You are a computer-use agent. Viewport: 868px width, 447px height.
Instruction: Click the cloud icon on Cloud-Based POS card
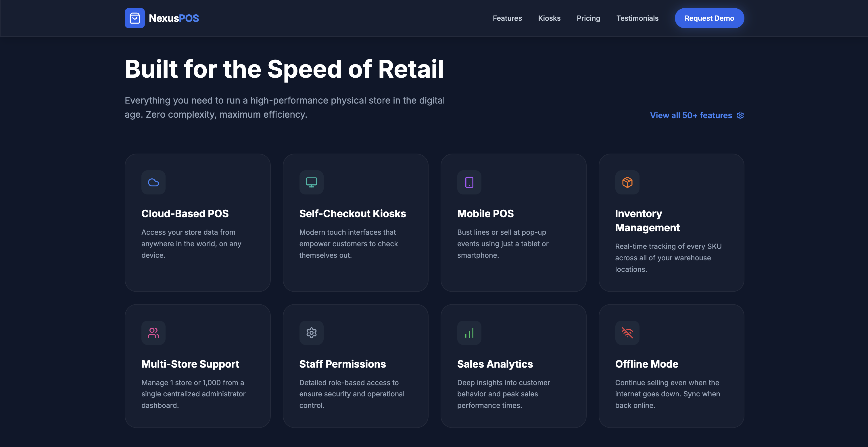click(x=153, y=182)
